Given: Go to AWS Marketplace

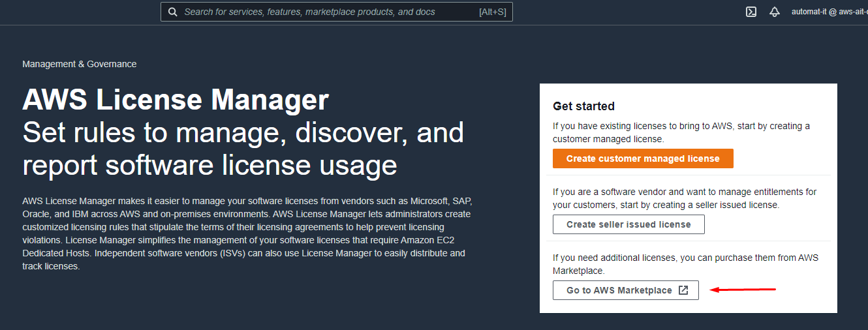Looking at the screenshot, I should [626, 290].
